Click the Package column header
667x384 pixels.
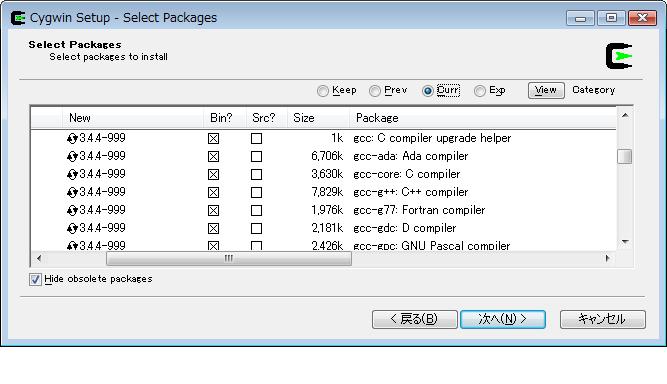tap(483, 118)
